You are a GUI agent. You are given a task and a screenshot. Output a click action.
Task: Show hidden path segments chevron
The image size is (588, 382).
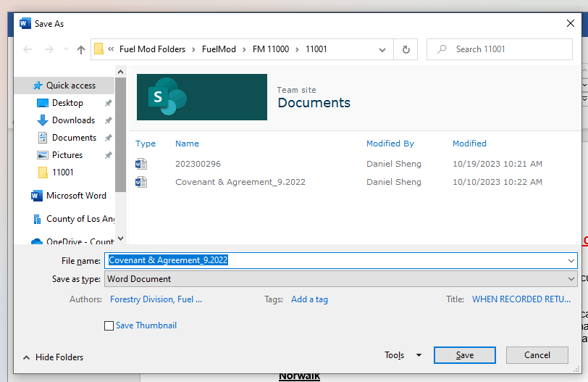(111, 49)
